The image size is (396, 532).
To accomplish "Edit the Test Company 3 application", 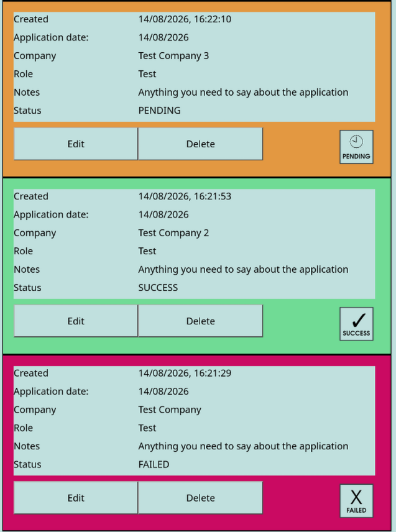I will (x=76, y=144).
